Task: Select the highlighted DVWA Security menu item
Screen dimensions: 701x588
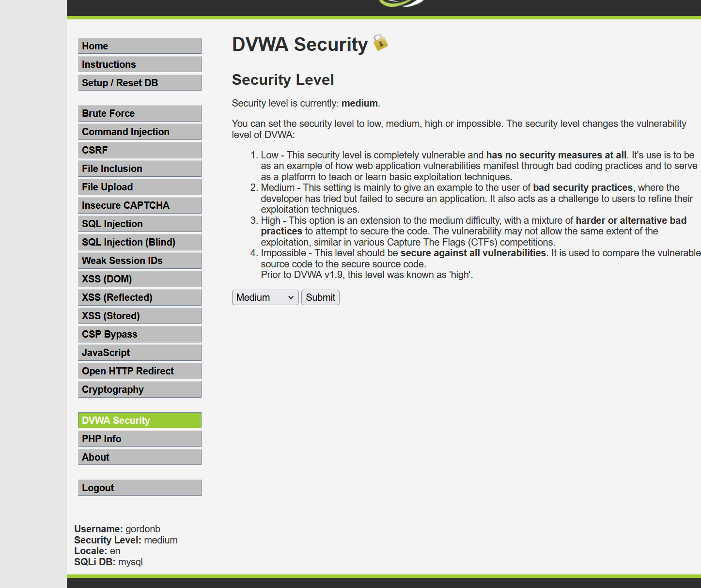Action: (140, 420)
